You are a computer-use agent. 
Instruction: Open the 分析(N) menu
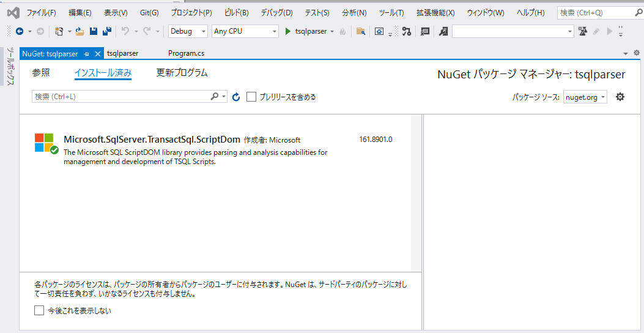click(x=354, y=13)
